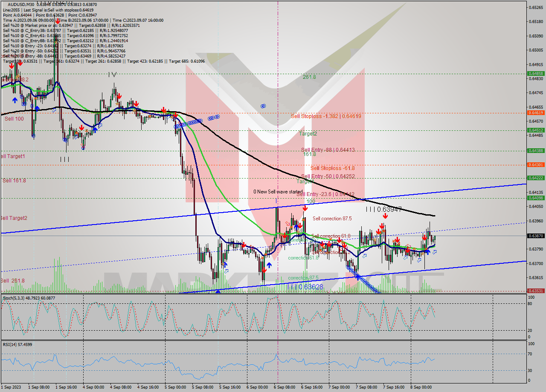Select the red sell arrow above 7 Sep 08:00 candles
This screenshot has width=546, height=392.
385,216
